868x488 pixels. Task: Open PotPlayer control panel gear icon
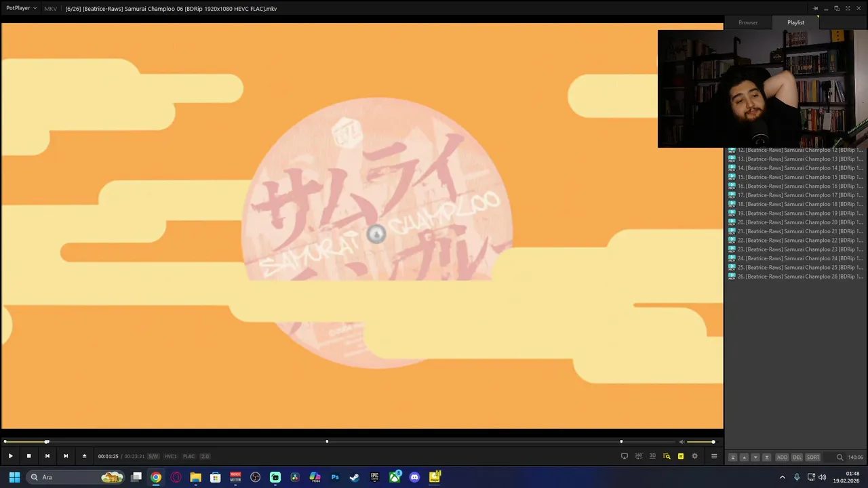tap(694, 456)
